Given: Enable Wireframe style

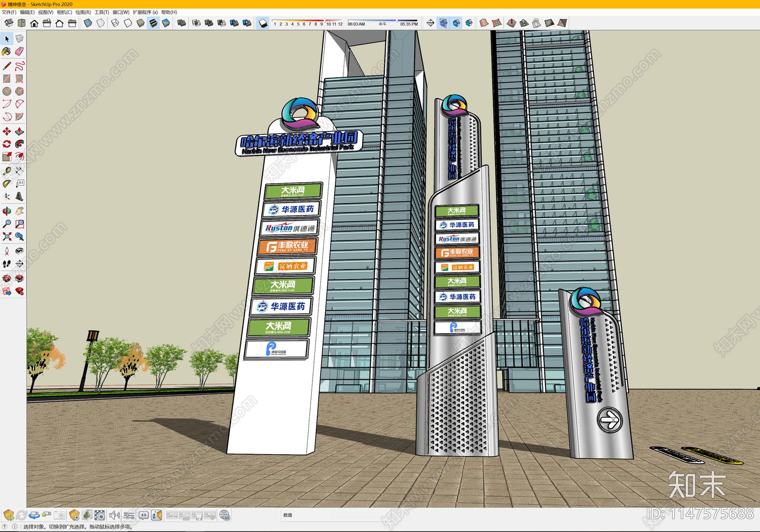Looking at the screenshot, I should [115, 23].
